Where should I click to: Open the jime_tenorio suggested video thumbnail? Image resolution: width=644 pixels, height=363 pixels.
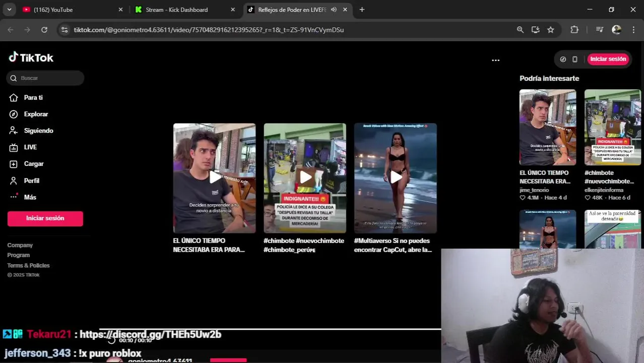click(x=548, y=128)
